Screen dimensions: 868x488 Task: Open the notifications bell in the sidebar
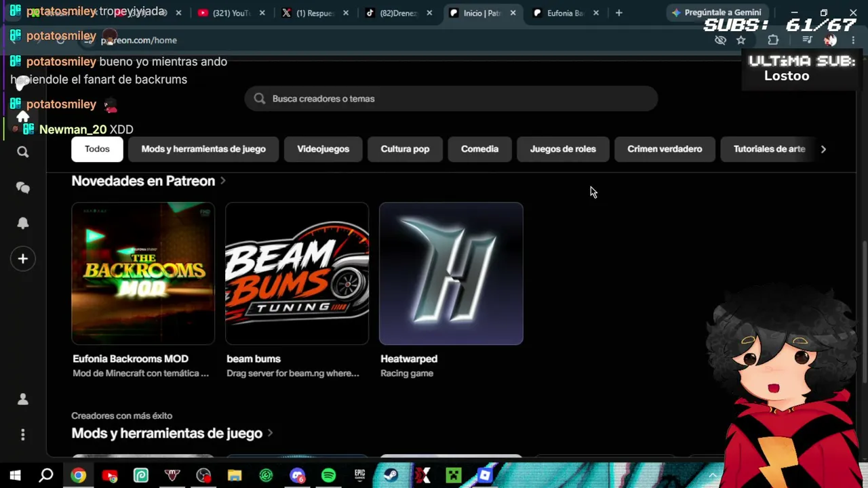click(22, 223)
